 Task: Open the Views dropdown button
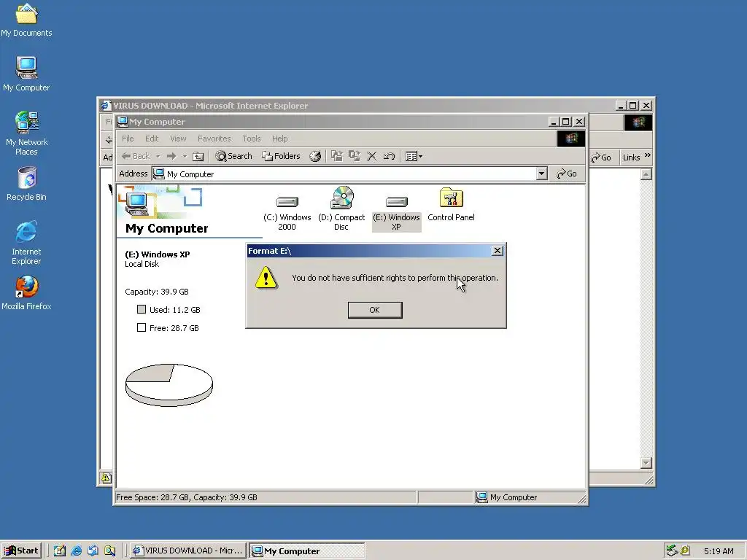[414, 156]
